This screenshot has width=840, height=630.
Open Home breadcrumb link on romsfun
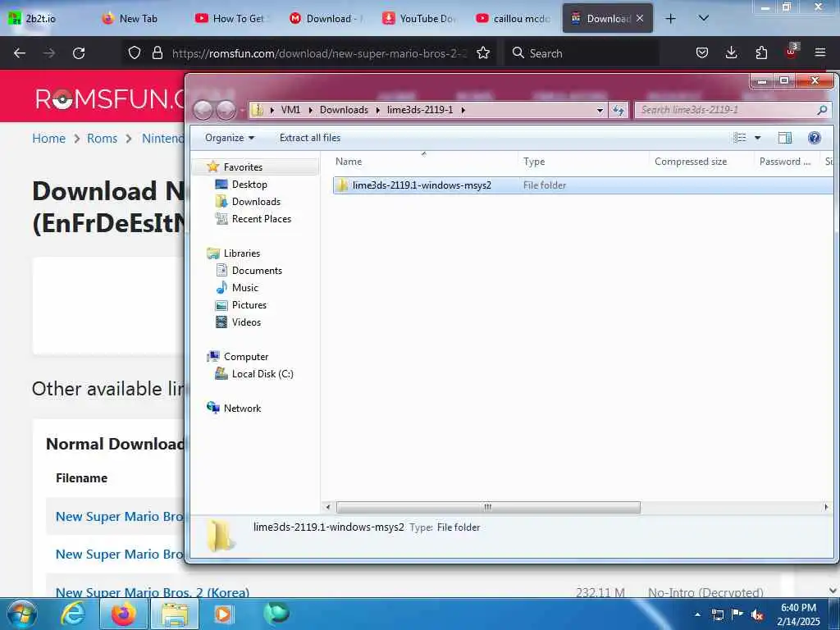pyautogui.click(x=48, y=138)
